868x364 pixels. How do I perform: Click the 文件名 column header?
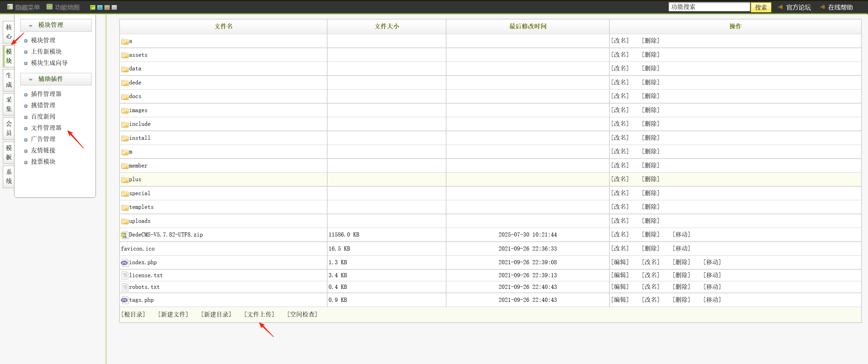pos(223,27)
